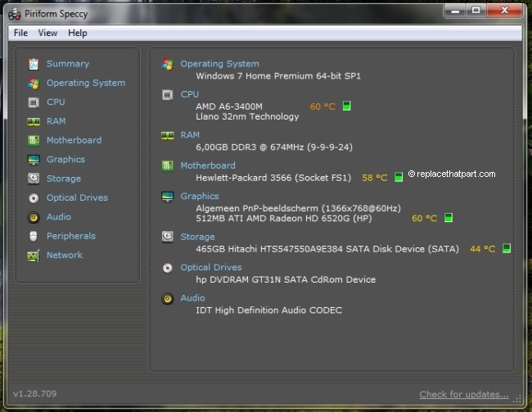Click the Hitachi HTS547550A9E384 disk entry
Image resolution: width=532 pixels, height=412 pixels.
tap(327, 249)
